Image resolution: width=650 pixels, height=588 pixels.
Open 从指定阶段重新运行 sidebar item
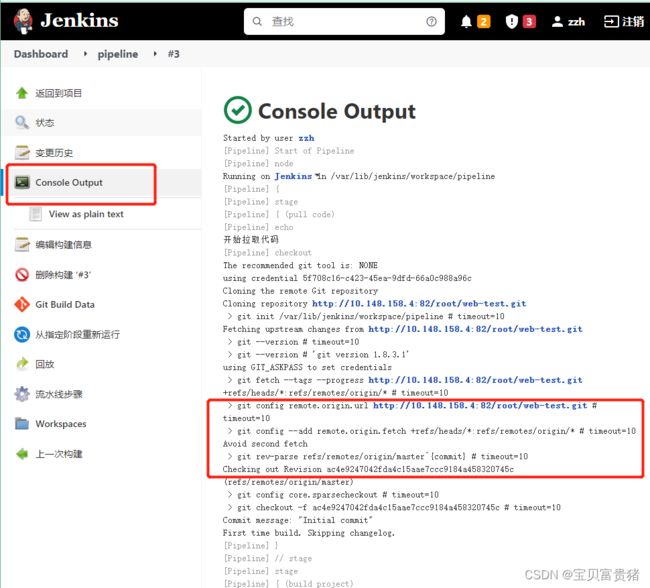(78, 334)
